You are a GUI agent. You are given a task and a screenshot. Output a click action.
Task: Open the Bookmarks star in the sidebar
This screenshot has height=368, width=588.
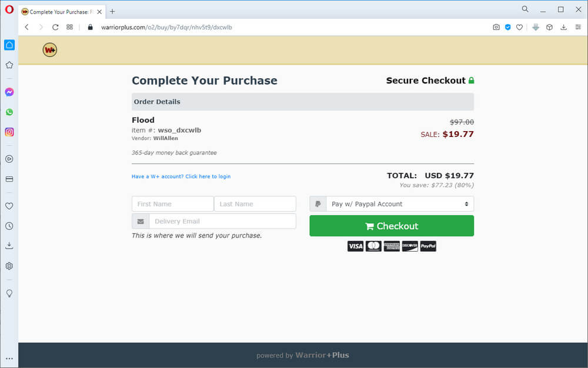pyautogui.click(x=9, y=65)
